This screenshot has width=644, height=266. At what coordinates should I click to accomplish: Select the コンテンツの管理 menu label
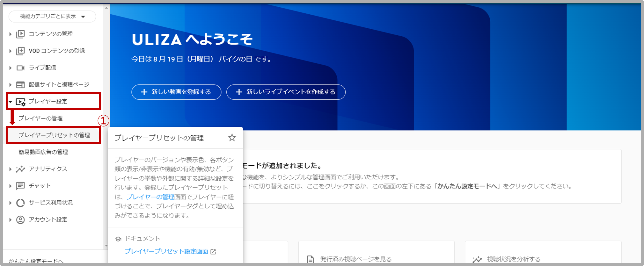click(x=51, y=34)
